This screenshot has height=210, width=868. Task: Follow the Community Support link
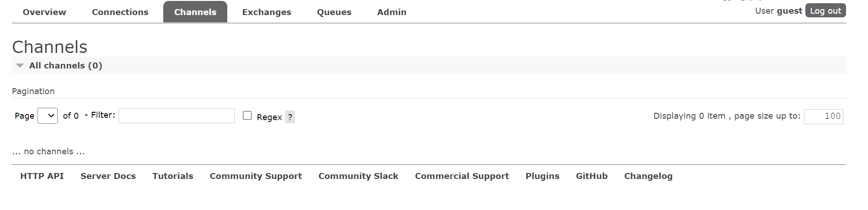pos(256,176)
